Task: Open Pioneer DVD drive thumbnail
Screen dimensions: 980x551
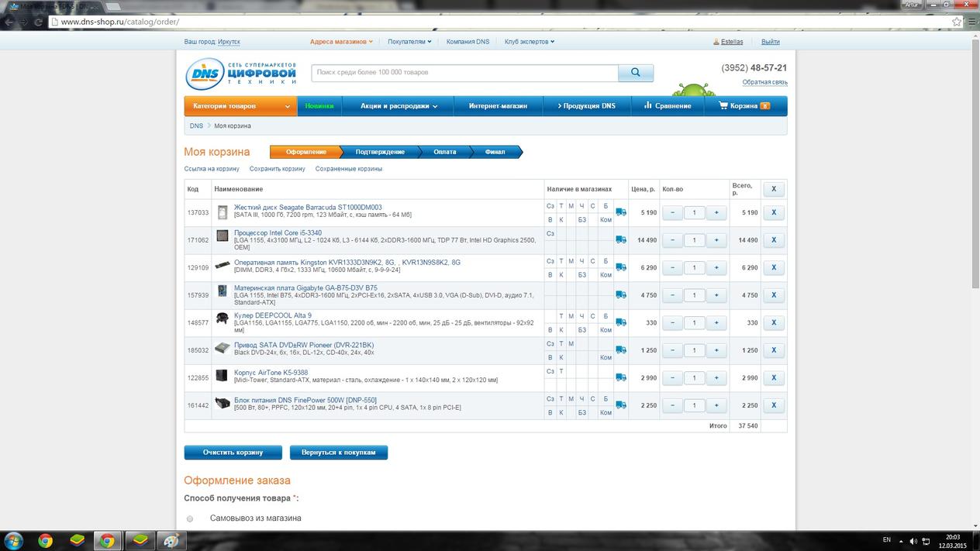Action: point(223,348)
